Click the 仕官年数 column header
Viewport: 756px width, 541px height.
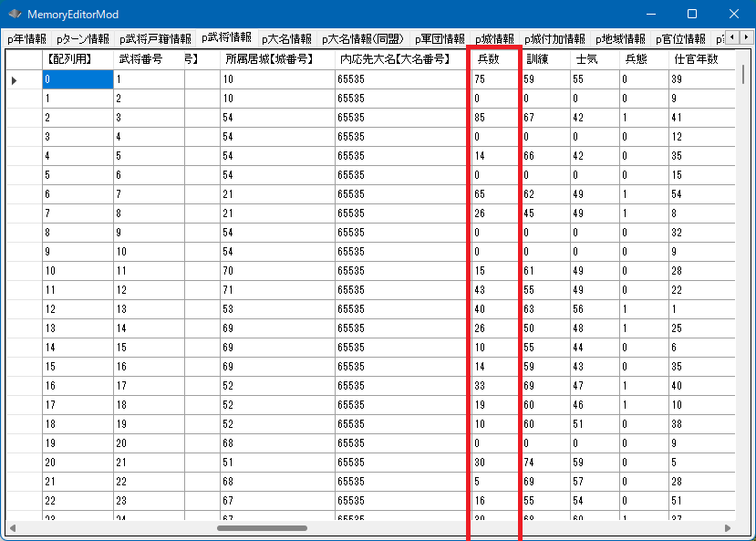[696, 58]
